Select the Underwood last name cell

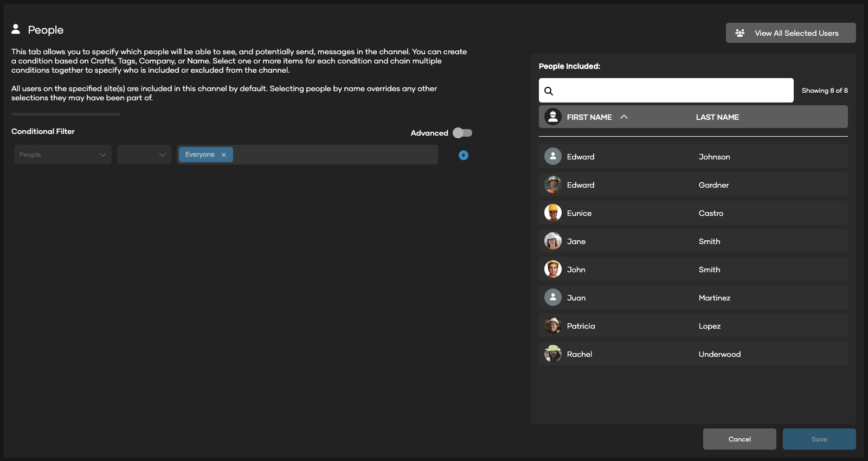click(719, 354)
